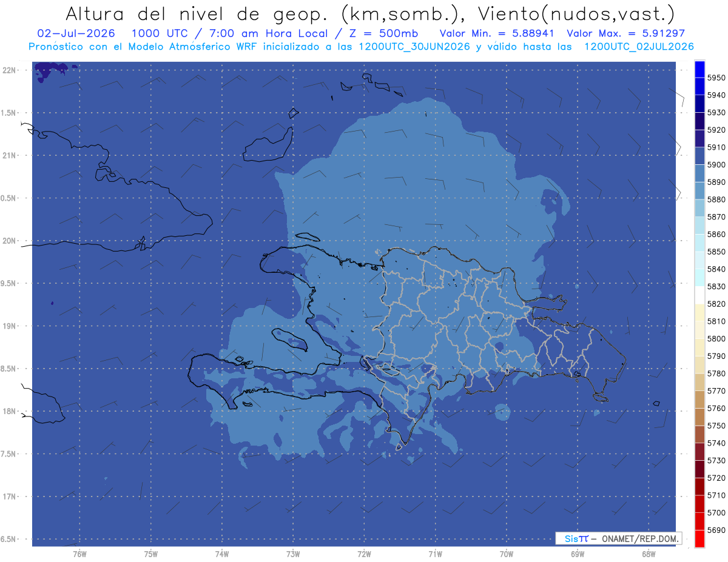
Task: Click the '17N' latitude axis label
Action: coord(9,497)
